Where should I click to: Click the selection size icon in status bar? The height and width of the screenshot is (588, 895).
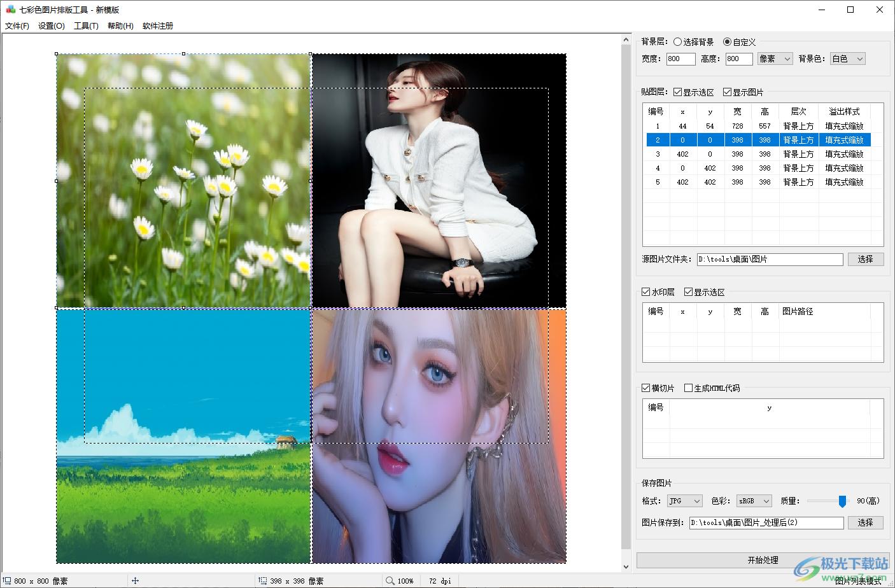[262, 580]
